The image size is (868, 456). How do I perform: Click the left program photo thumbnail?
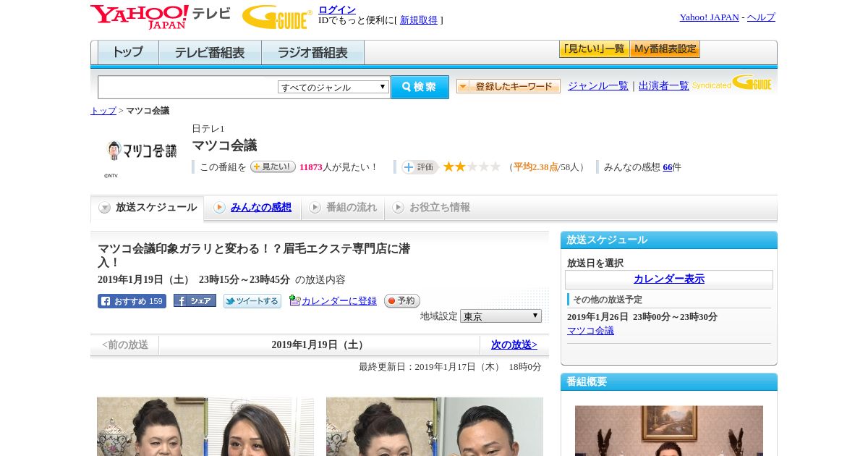[205, 426]
